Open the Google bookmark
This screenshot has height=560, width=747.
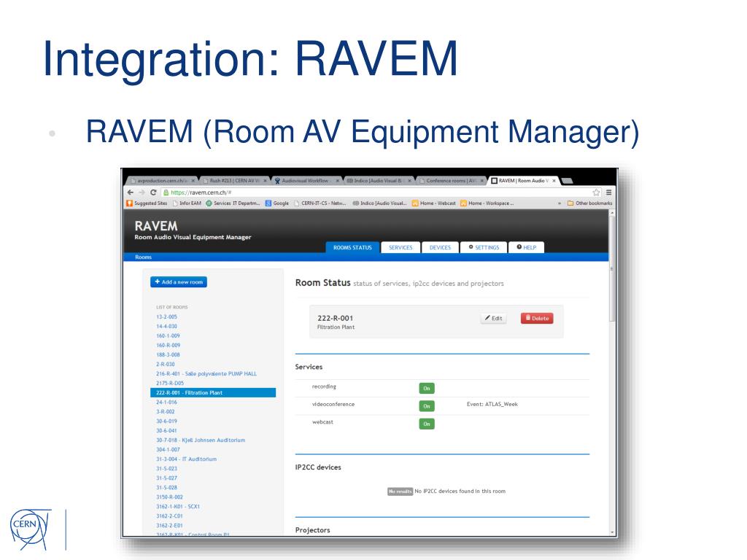(277, 203)
